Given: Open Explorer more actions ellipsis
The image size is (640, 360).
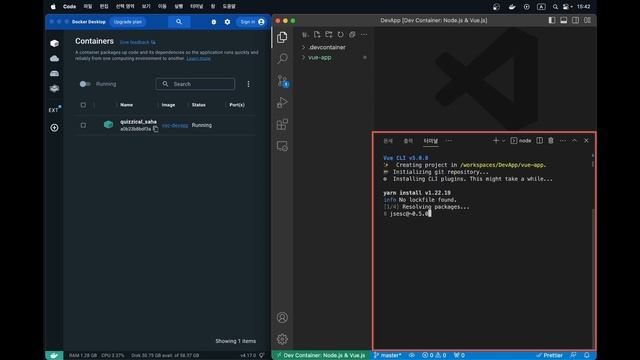Looking at the screenshot, I should [x=364, y=35].
